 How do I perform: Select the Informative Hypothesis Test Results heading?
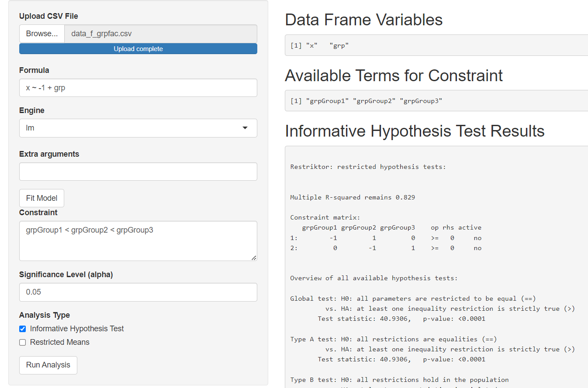[x=415, y=131]
